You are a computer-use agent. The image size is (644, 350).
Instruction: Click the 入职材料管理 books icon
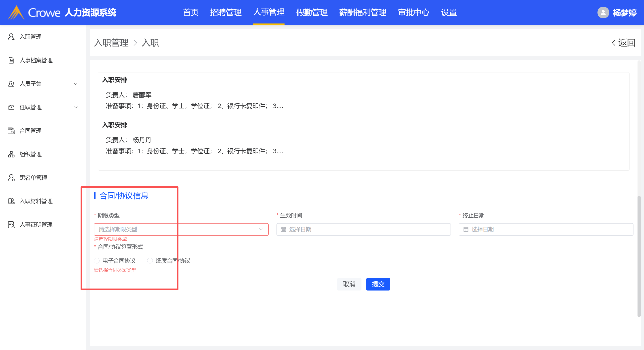point(11,201)
